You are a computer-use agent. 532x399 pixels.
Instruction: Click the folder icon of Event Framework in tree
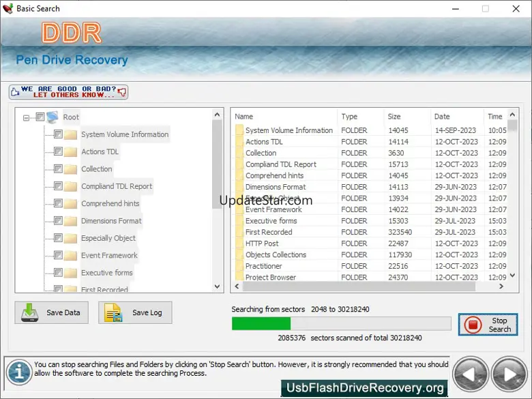coord(70,256)
